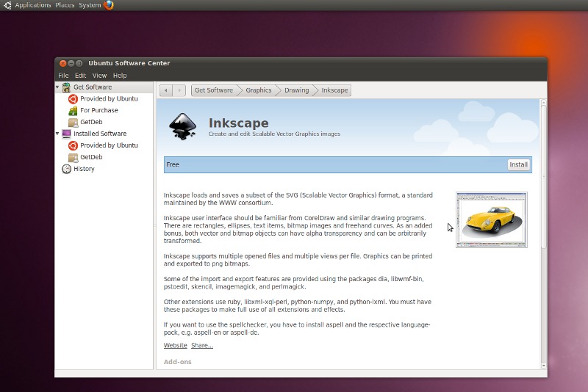The image size is (588, 392).
Task: Navigate to Get Software breadcrumb
Action: 214,90
